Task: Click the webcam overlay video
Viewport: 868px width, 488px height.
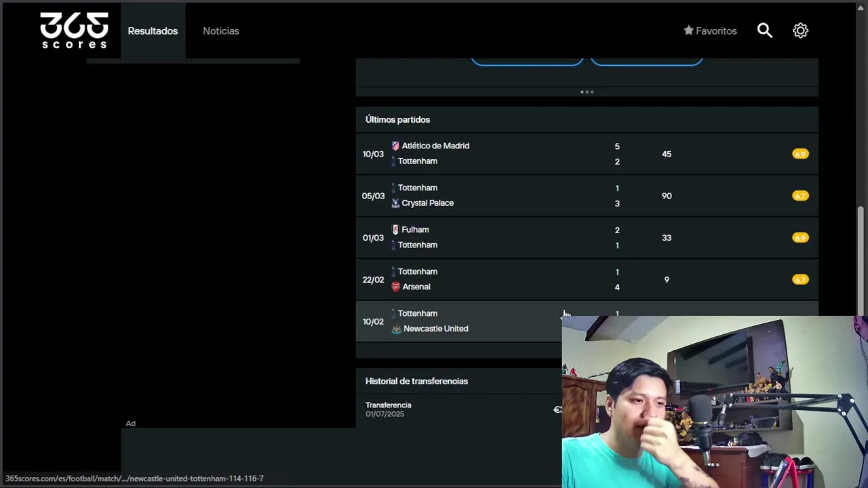Action: coord(715,402)
